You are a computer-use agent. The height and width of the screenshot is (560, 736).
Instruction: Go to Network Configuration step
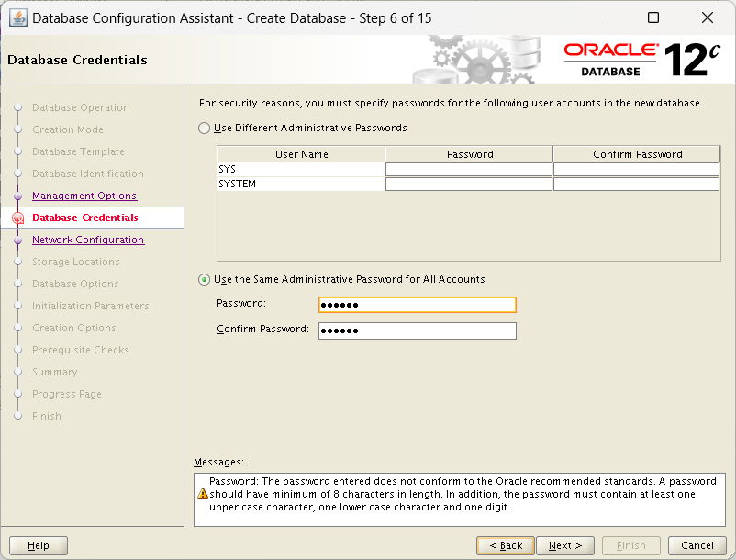[x=88, y=240]
